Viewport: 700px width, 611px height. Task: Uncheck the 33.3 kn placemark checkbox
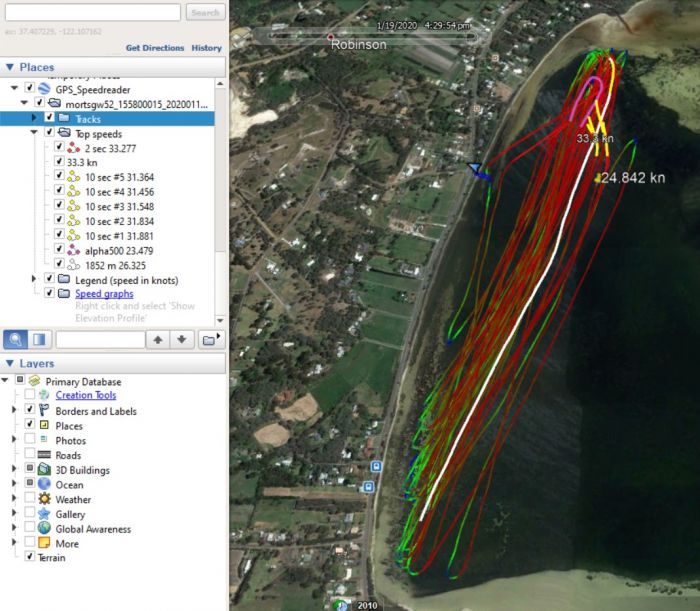(x=59, y=161)
